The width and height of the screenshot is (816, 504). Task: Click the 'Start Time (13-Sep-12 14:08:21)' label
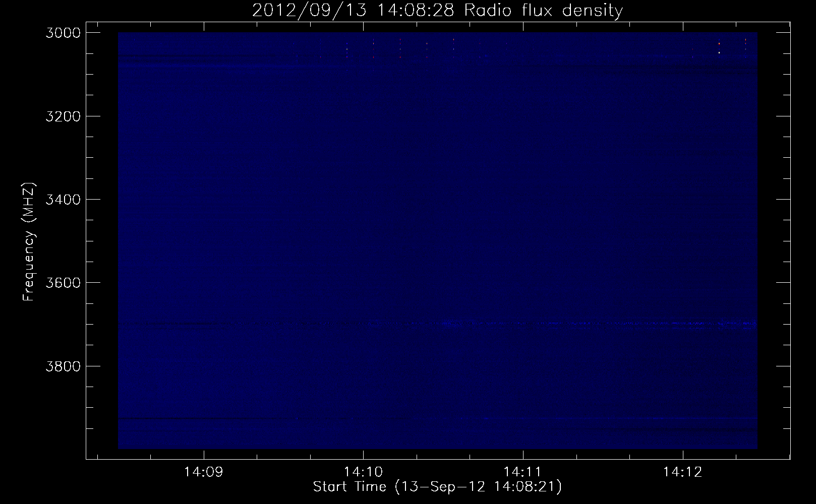pyautogui.click(x=437, y=487)
